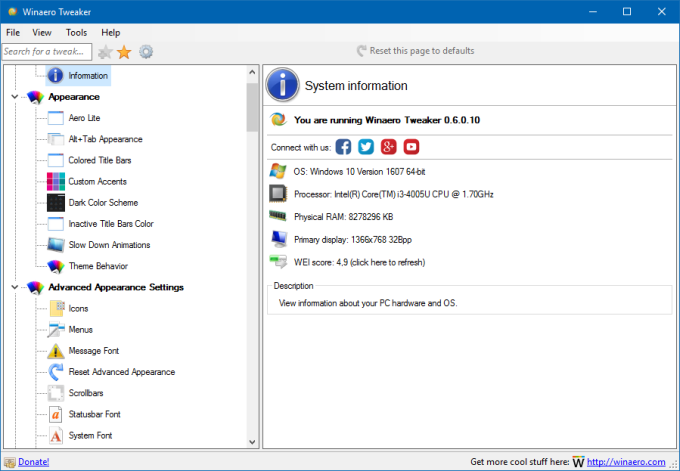Screen dimensions: 680x471
Task: Click the settings gear icon in toolbar
Action: pos(146,51)
